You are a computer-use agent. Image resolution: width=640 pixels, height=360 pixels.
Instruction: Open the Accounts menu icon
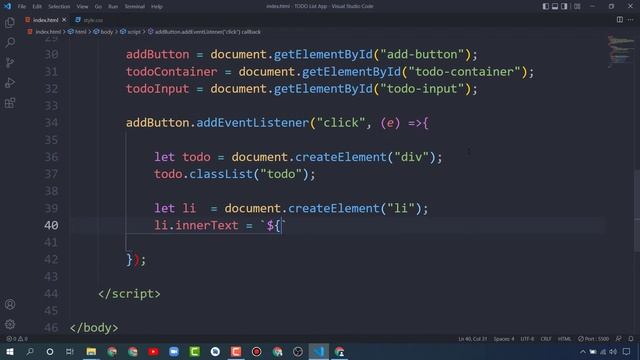pos(10,304)
